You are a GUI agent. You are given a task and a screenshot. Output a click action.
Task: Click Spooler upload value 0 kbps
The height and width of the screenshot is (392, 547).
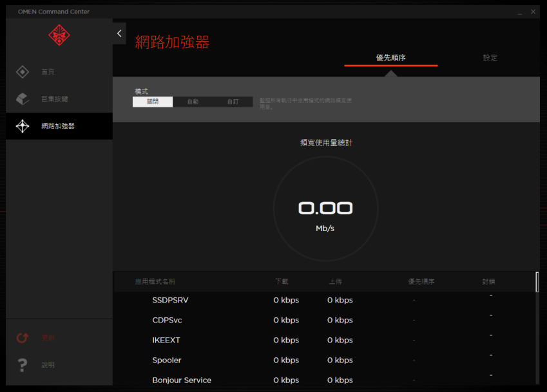pyautogui.click(x=340, y=360)
